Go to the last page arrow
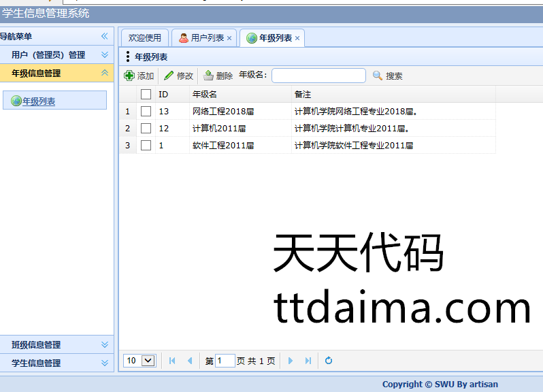 coord(308,361)
